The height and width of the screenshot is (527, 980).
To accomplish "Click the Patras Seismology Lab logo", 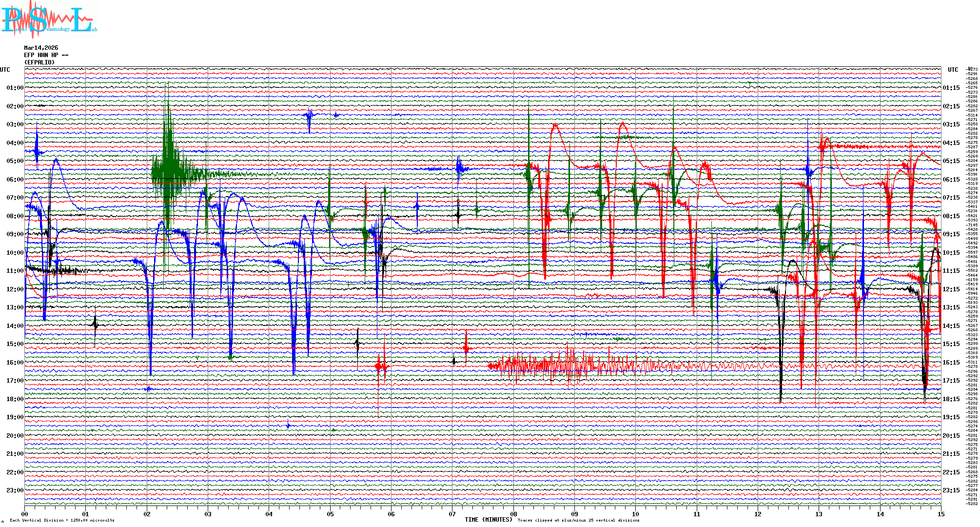I will 49,20.
